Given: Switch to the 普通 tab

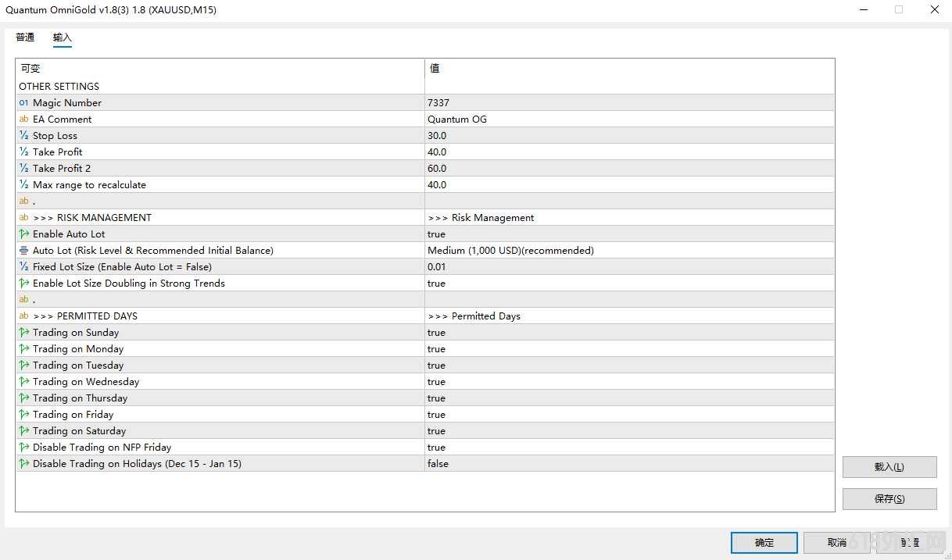Looking at the screenshot, I should pyautogui.click(x=25, y=37).
